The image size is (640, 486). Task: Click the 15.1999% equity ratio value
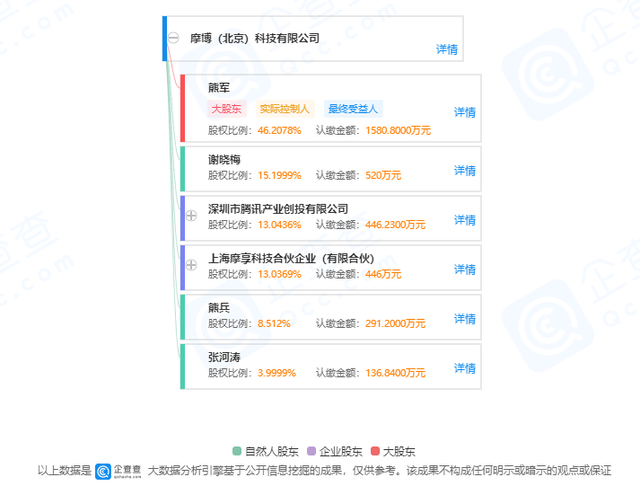[280, 175]
